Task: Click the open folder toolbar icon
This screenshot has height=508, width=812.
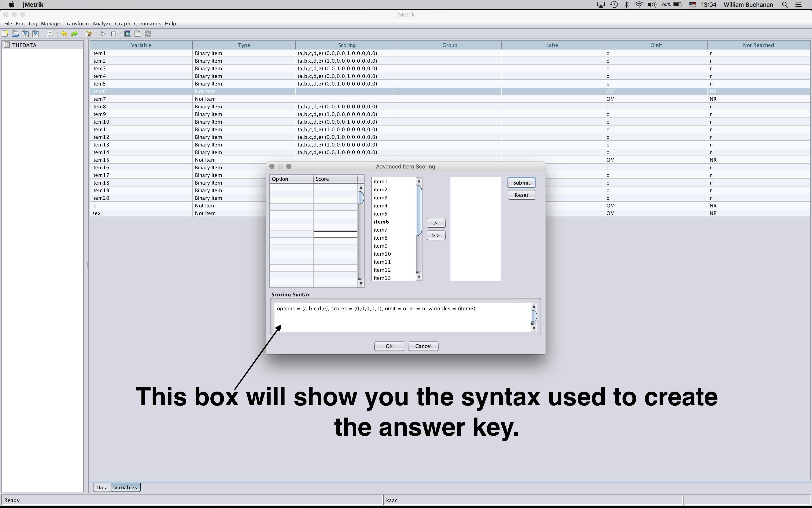Action: (x=15, y=34)
